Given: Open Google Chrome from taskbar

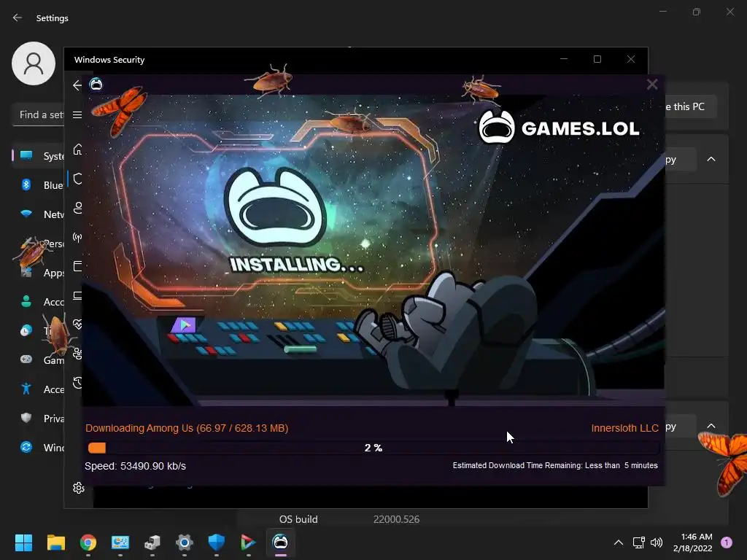Looking at the screenshot, I should click(x=88, y=542).
